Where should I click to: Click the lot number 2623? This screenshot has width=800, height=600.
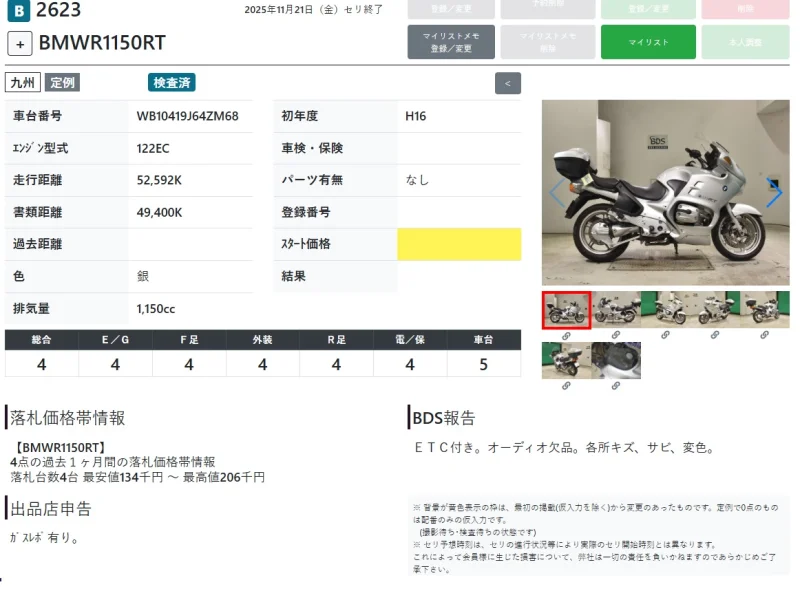tap(58, 10)
